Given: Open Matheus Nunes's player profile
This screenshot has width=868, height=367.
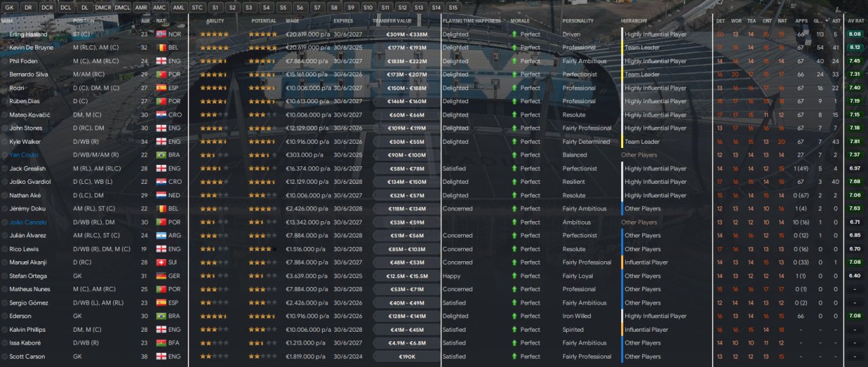Looking at the screenshot, I should [x=30, y=290].
